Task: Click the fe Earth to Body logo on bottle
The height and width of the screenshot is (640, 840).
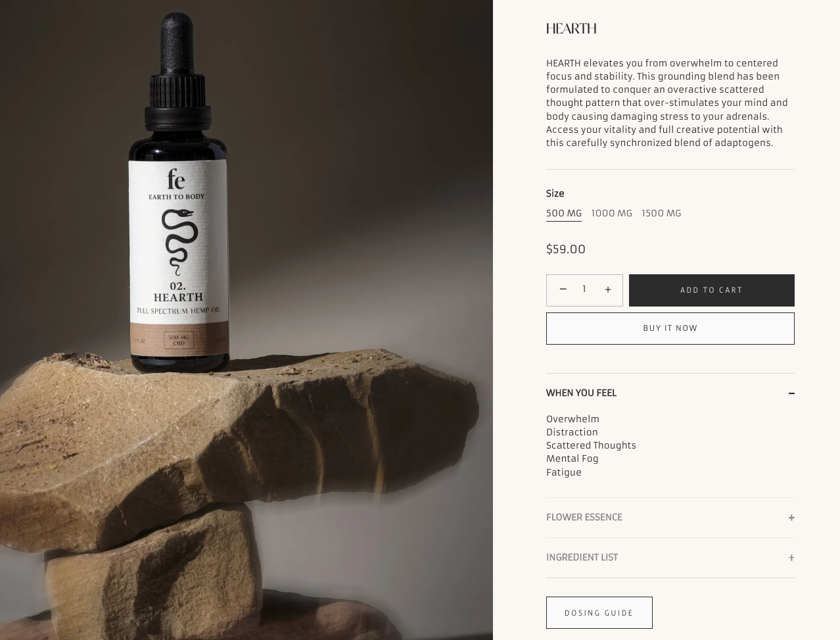Action: [x=176, y=185]
